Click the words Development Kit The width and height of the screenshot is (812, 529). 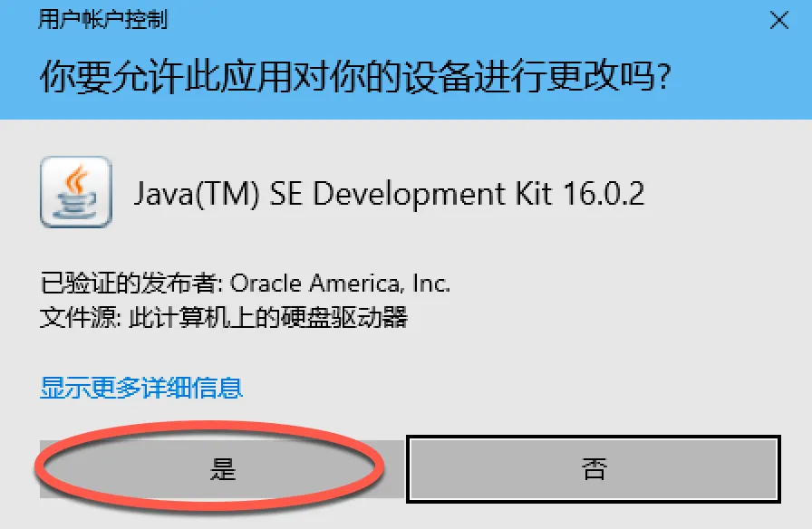(x=434, y=194)
